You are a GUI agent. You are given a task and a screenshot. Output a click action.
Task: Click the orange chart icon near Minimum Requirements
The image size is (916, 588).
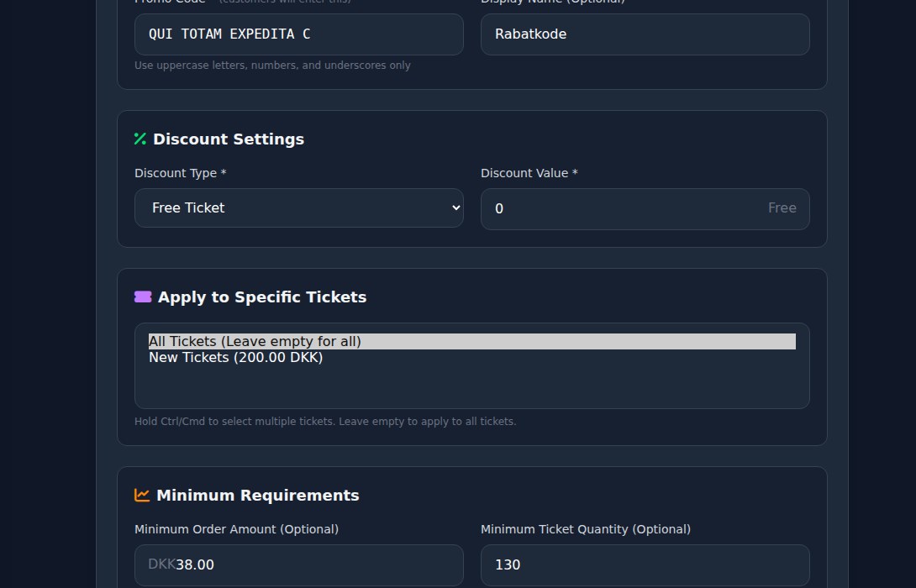tap(142, 495)
